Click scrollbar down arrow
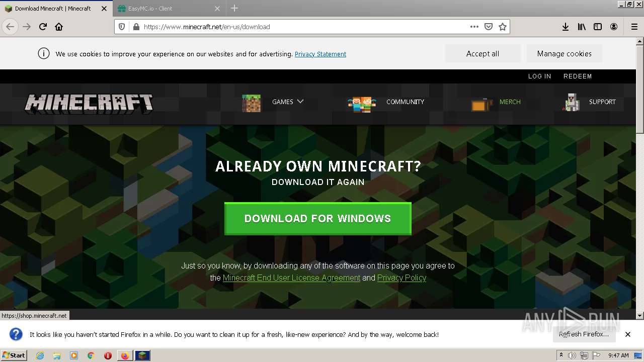The image size is (644, 362). [640, 315]
